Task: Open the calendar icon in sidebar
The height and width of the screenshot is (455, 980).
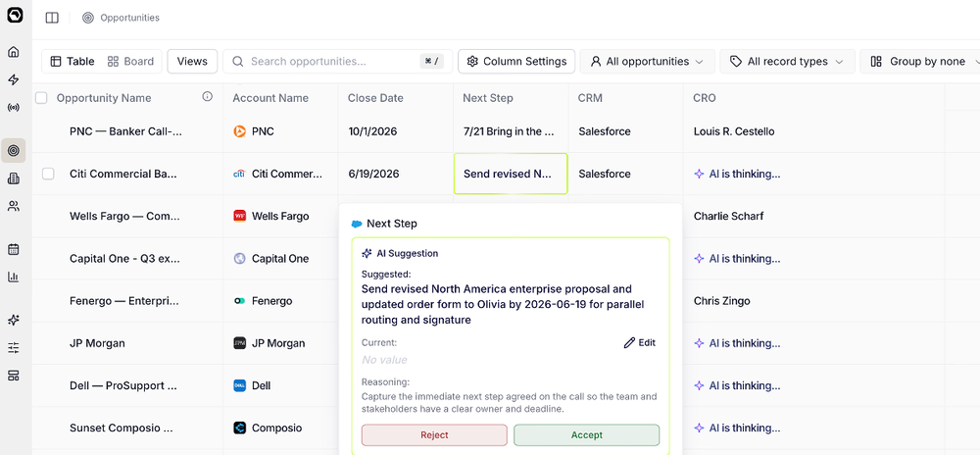Action: (13, 249)
